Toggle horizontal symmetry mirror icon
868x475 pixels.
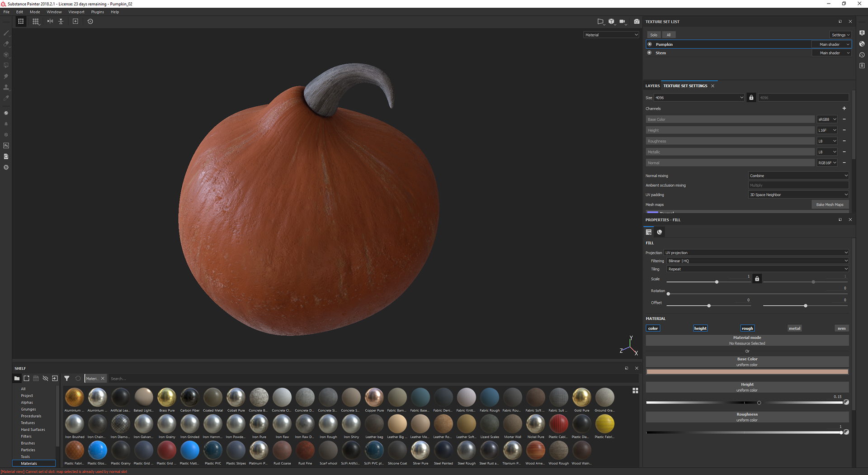[50, 21]
